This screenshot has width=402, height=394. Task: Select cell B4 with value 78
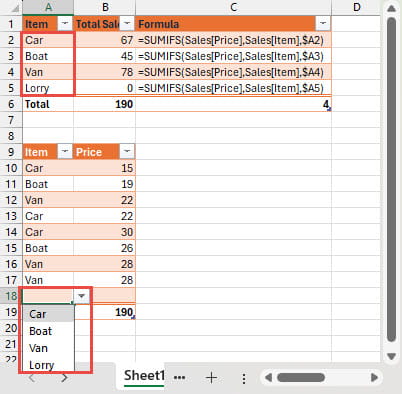click(x=105, y=72)
